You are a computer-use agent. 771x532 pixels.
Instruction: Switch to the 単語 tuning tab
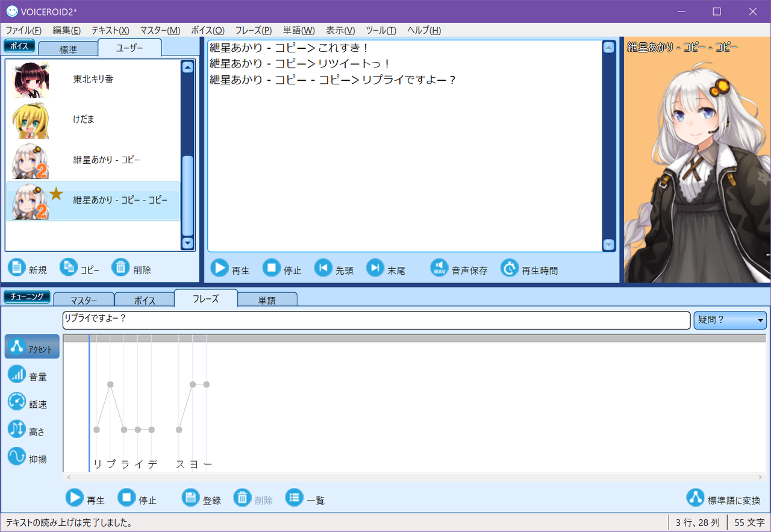267,300
